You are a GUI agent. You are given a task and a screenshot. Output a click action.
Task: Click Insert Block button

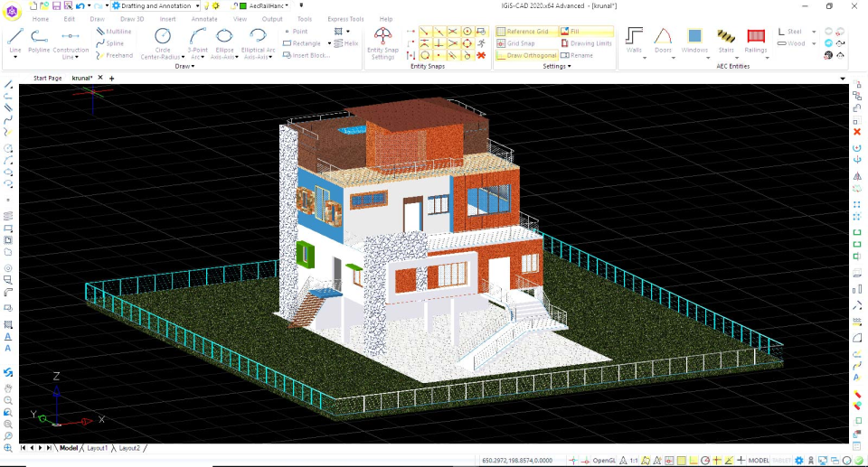click(x=307, y=55)
